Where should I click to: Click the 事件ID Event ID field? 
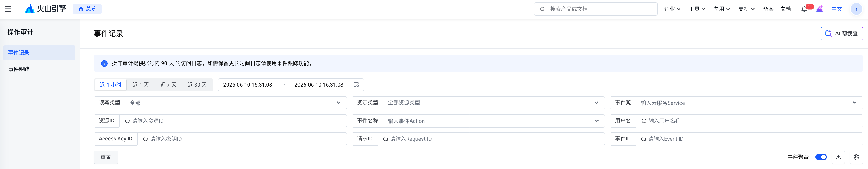click(749, 139)
